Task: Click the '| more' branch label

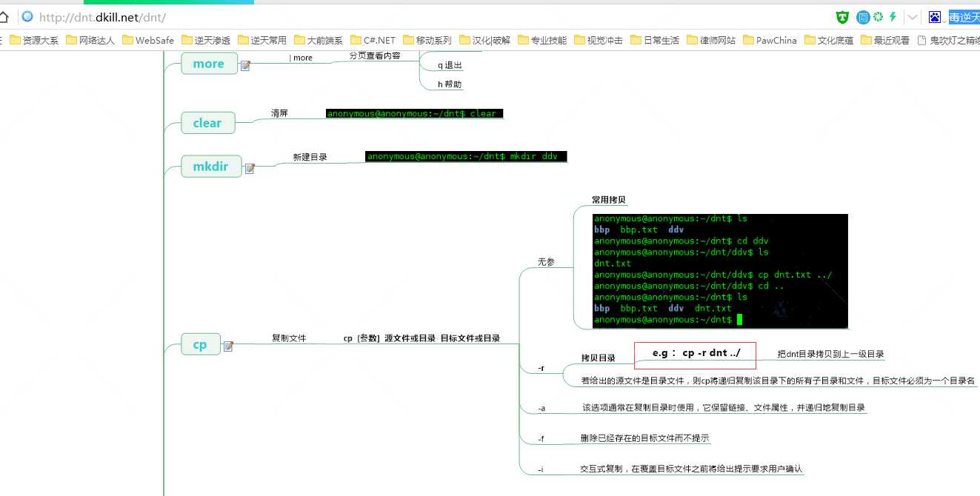Action: pyautogui.click(x=301, y=58)
